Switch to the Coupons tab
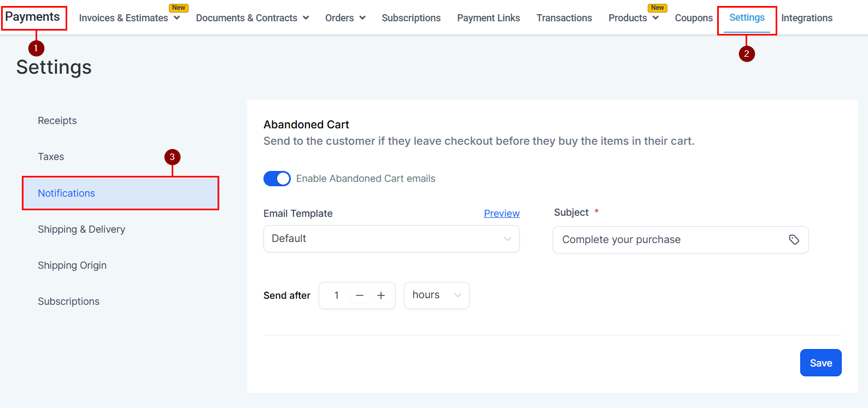Image resolution: width=868 pixels, height=408 pixels. [694, 18]
